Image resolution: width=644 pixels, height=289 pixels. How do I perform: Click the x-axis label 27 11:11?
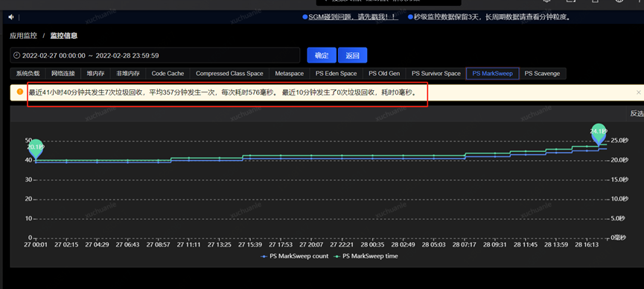[x=188, y=244]
